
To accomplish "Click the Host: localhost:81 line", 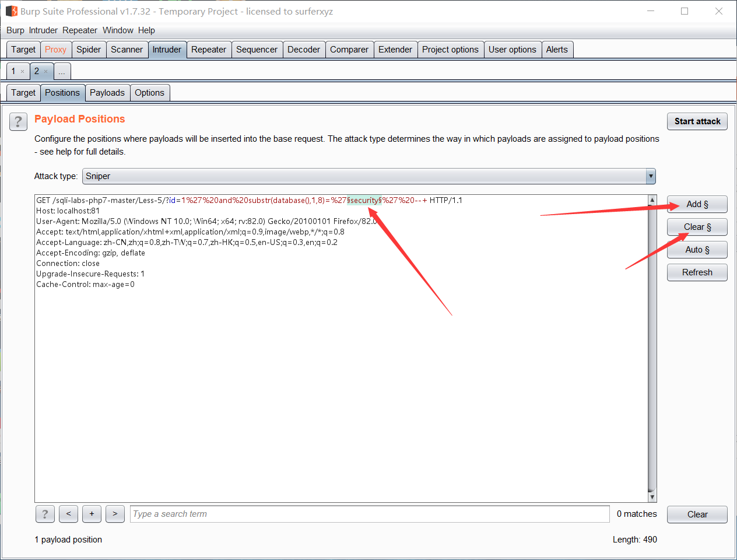I will [x=68, y=211].
